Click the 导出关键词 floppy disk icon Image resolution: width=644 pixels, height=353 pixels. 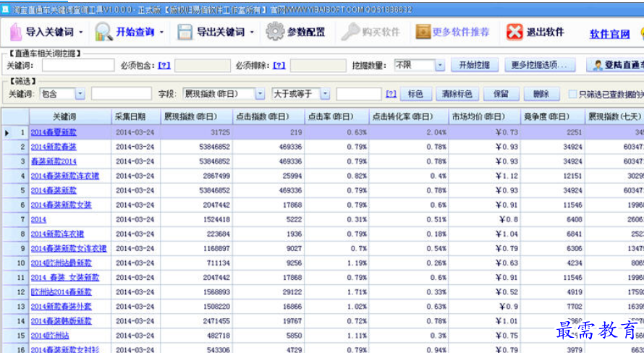point(185,32)
